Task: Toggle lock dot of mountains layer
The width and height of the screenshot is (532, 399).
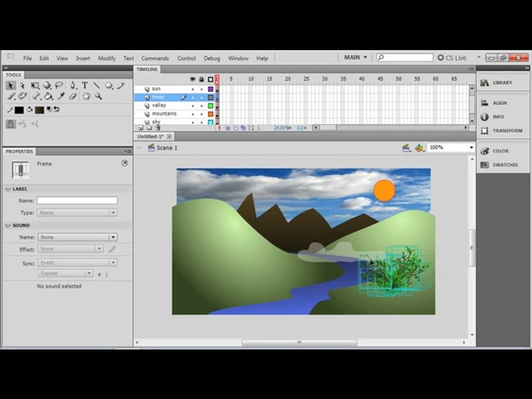Action: click(x=202, y=114)
